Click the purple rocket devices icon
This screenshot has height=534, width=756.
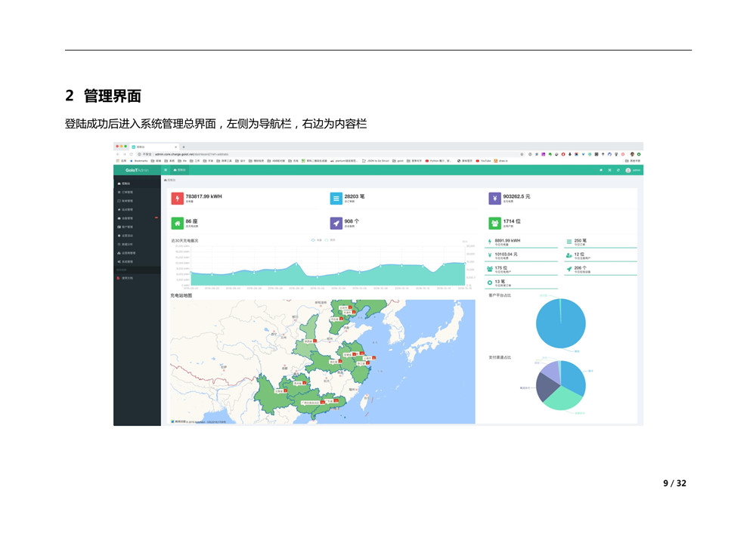click(x=336, y=224)
